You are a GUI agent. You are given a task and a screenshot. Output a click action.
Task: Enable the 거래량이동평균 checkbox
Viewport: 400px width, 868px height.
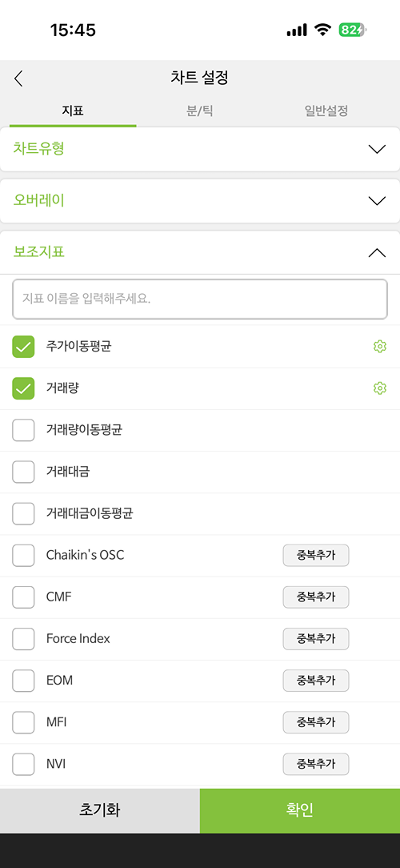23,430
